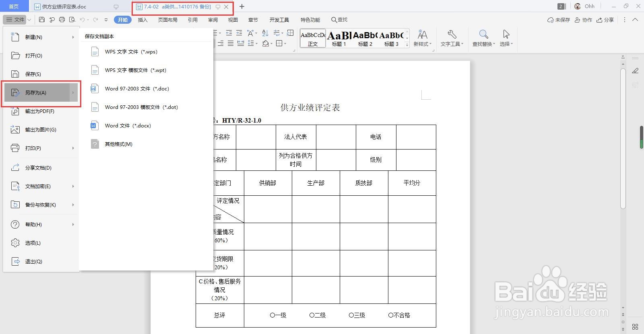The width and height of the screenshot is (644, 334).
Task: Expand the styles gallery more arrow
Action: point(407,45)
